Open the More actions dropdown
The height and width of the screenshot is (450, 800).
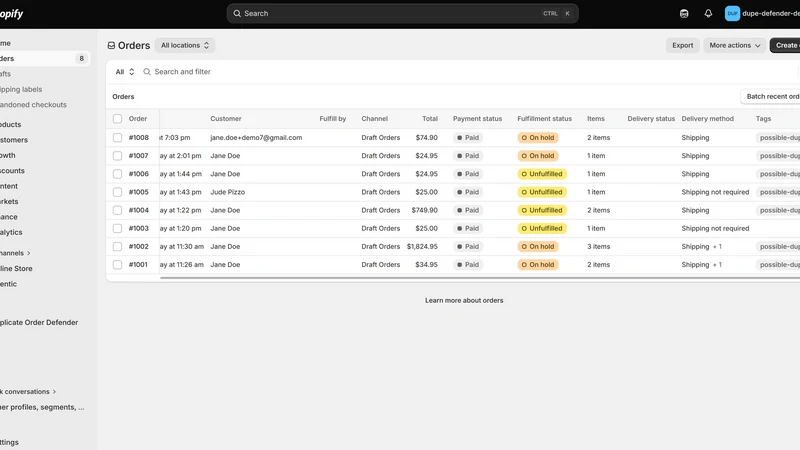[x=735, y=45]
